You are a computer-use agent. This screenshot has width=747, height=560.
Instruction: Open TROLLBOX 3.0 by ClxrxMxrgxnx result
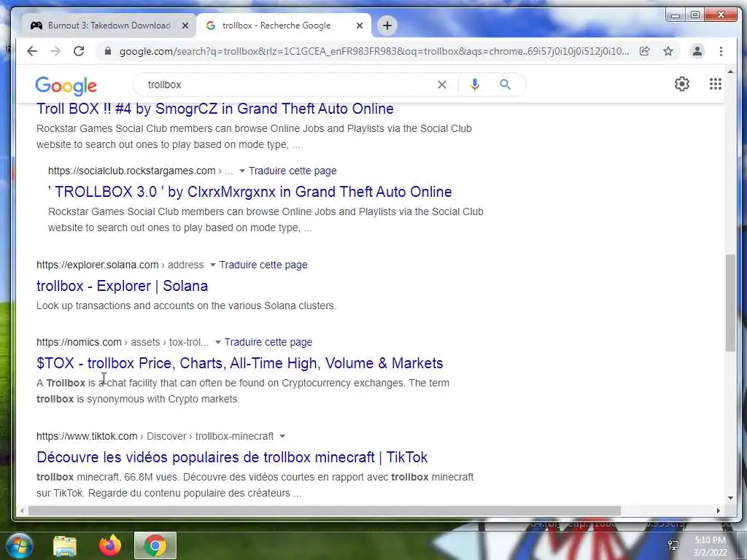249,192
